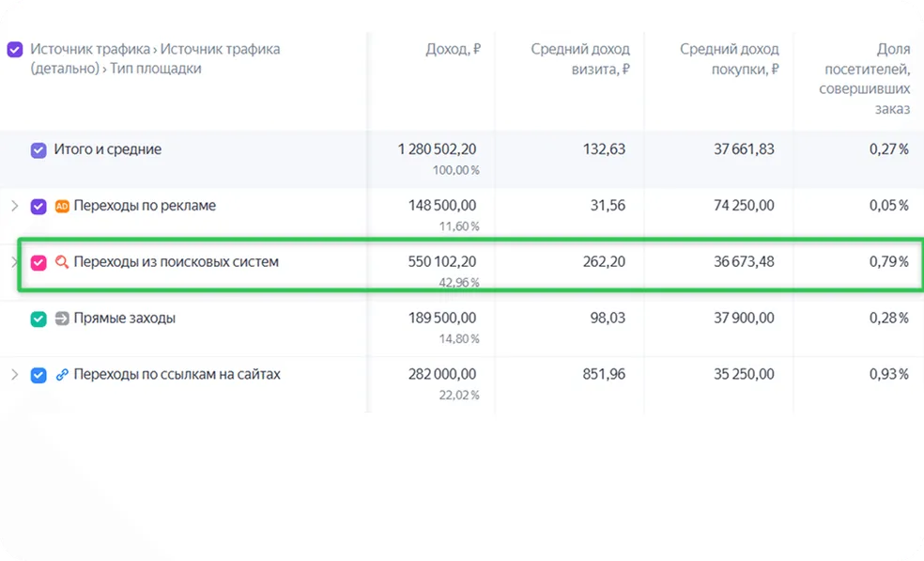
Task: Click the search income value 550 102,20
Action: [x=442, y=262]
